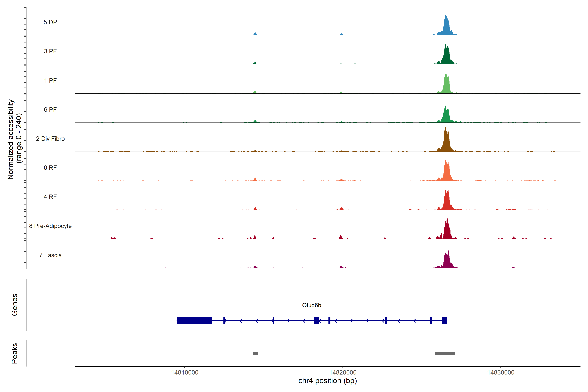Click the 0 RF track label
Screen dimensions: 588x392
click(x=50, y=168)
